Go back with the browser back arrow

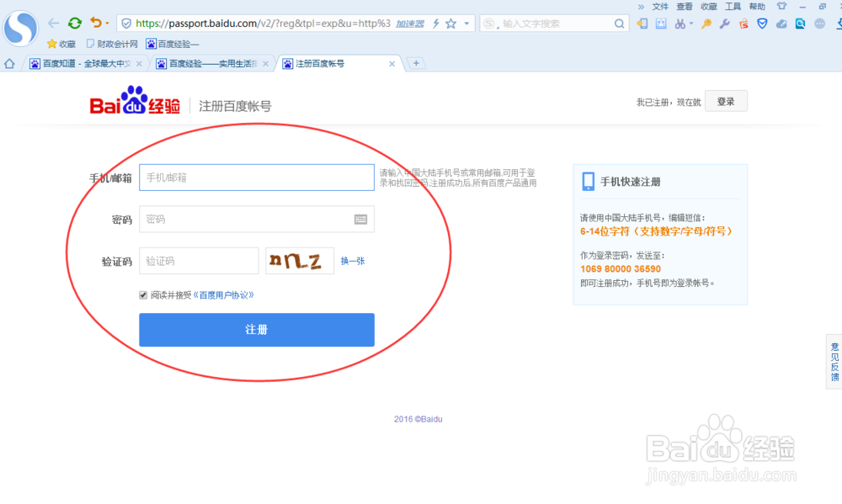(53, 23)
